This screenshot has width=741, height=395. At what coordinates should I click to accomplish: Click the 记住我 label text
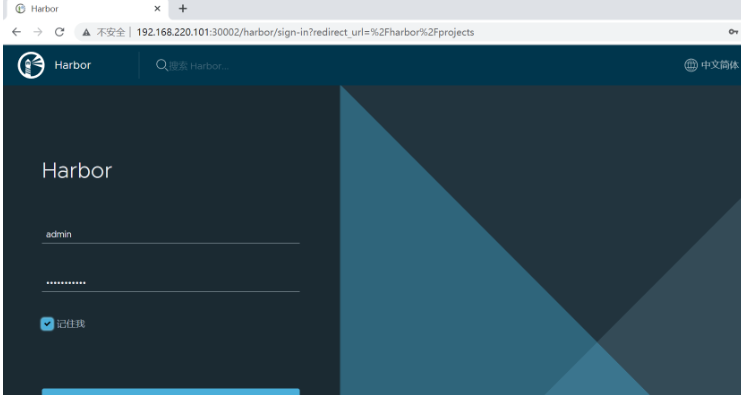coord(71,324)
